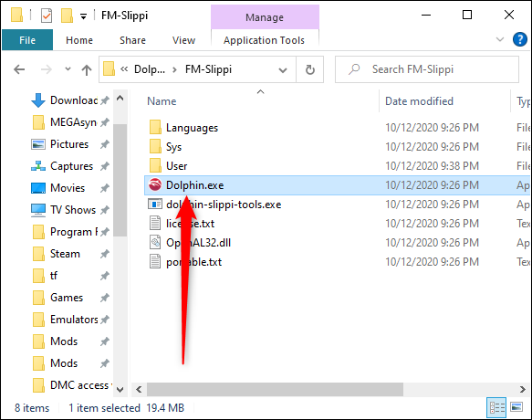Switch to large icons view

coord(516,407)
